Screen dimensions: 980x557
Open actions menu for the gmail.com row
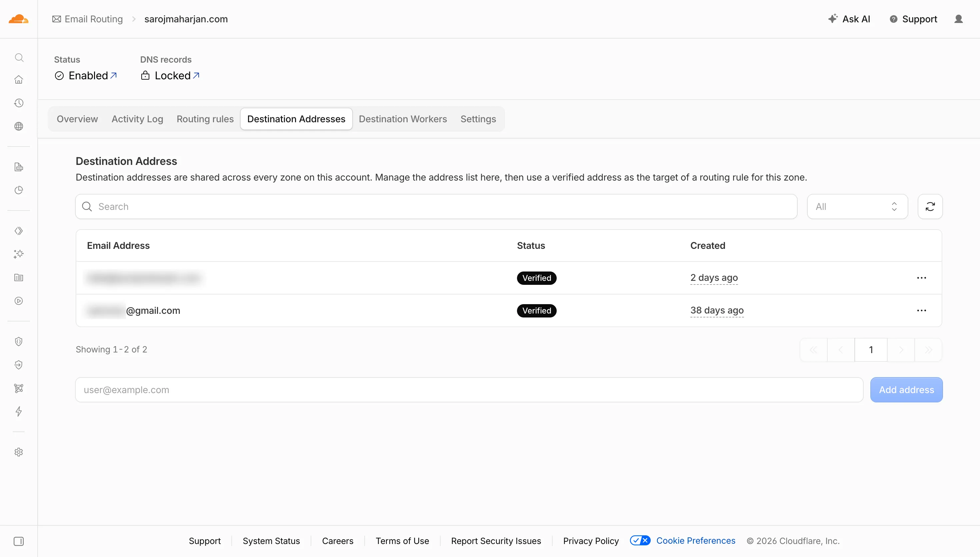(x=921, y=310)
